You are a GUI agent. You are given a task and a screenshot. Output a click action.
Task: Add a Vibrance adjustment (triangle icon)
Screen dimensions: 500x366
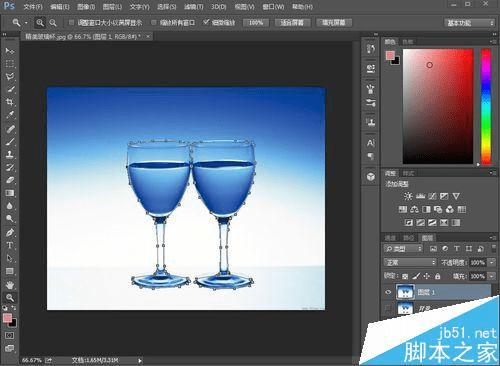pyautogui.click(x=456, y=196)
